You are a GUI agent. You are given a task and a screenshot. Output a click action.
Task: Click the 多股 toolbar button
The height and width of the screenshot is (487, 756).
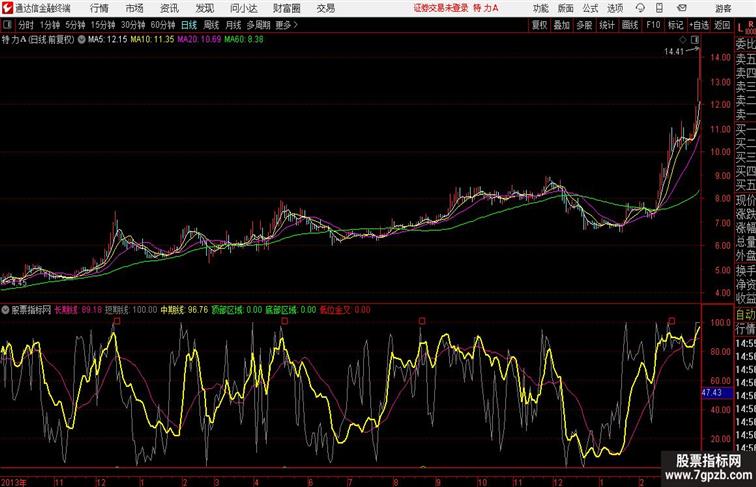click(x=584, y=25)
